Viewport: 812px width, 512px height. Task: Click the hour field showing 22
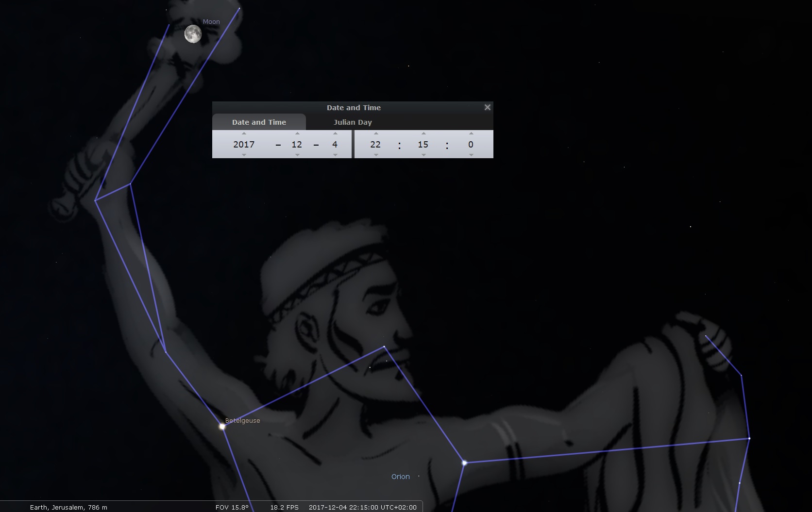click(375, 144)
